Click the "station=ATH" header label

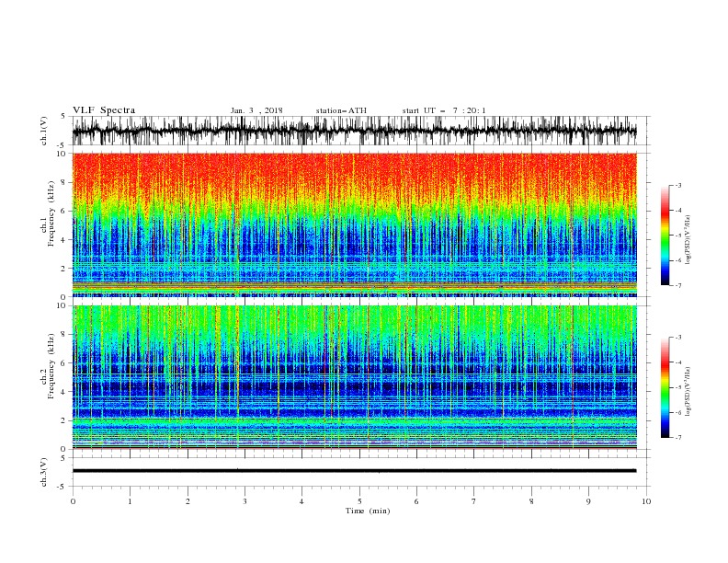341,110
